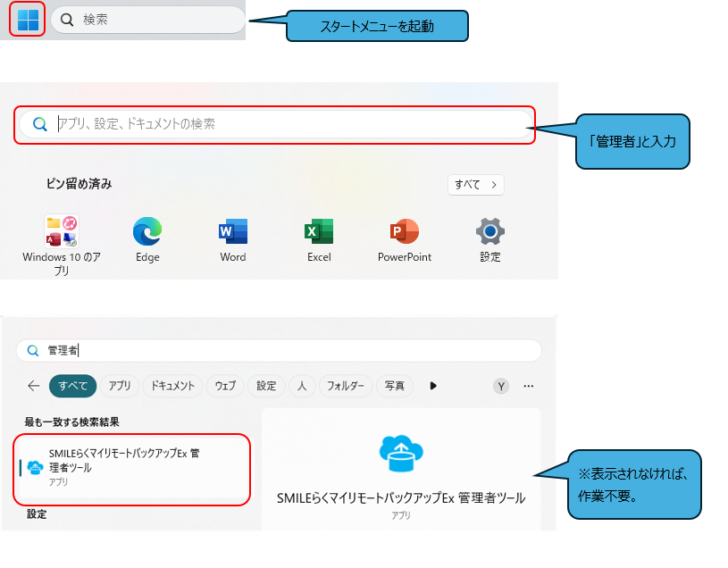Launch Excel from pinned apps

point(319,239)
